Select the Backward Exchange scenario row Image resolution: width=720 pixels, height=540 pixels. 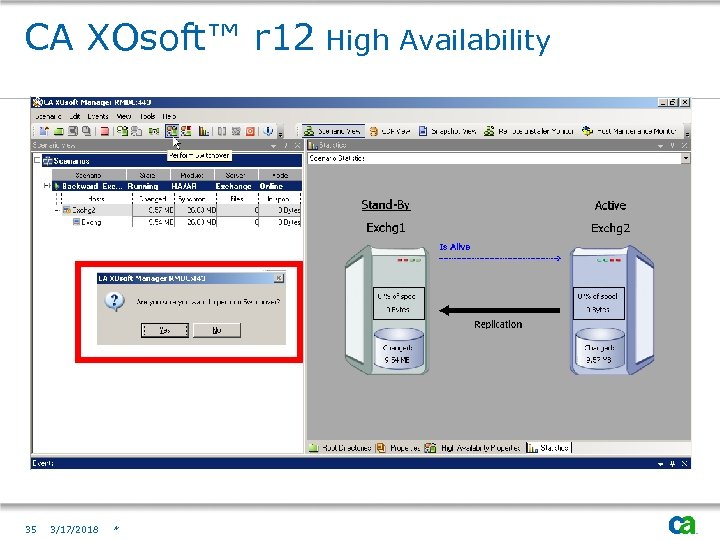point(177,186)
